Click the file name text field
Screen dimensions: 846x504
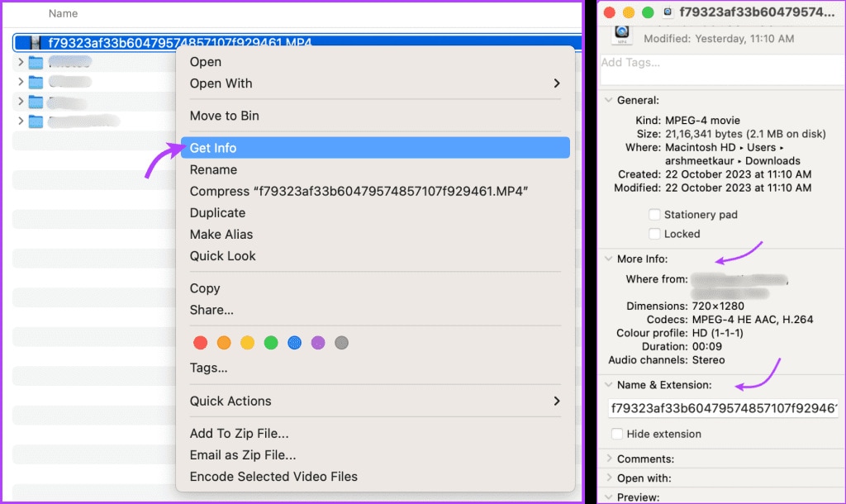(724, 408)
